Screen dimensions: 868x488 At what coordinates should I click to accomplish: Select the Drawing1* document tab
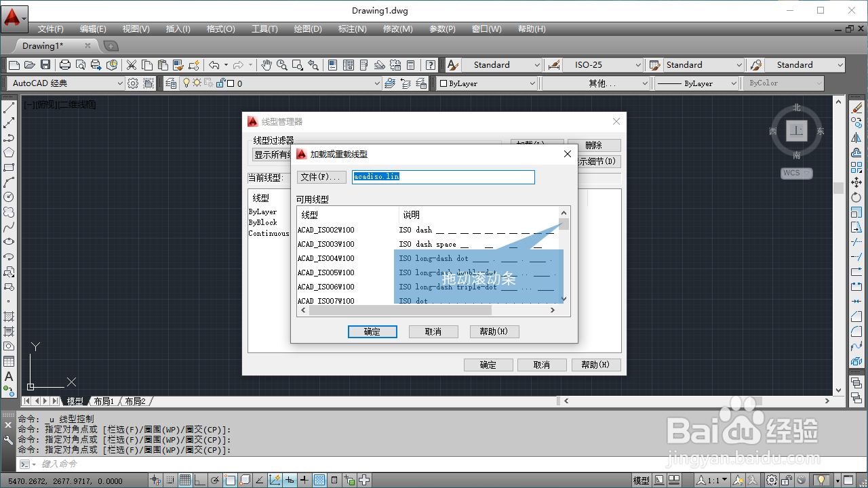[x=43, y=45]
